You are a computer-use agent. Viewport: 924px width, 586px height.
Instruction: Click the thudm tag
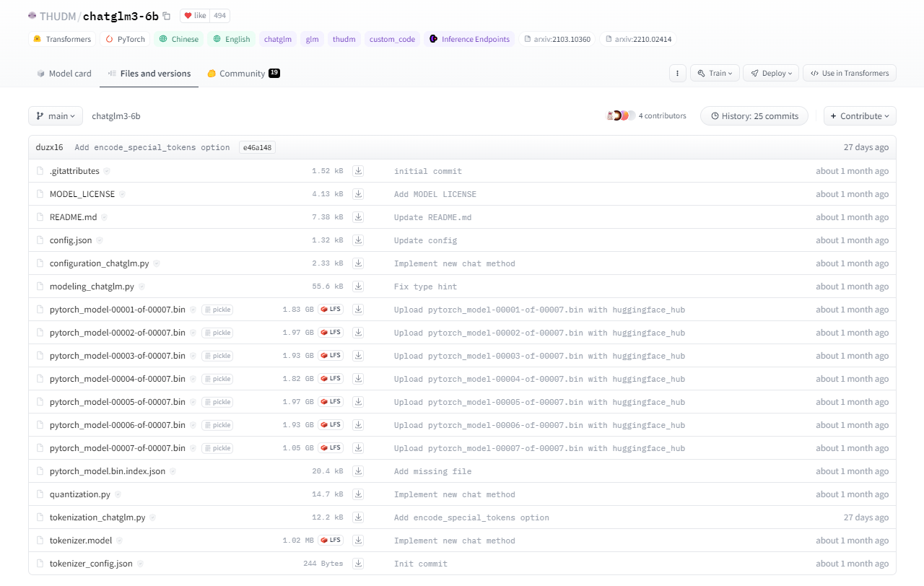(x=344, y=39)
